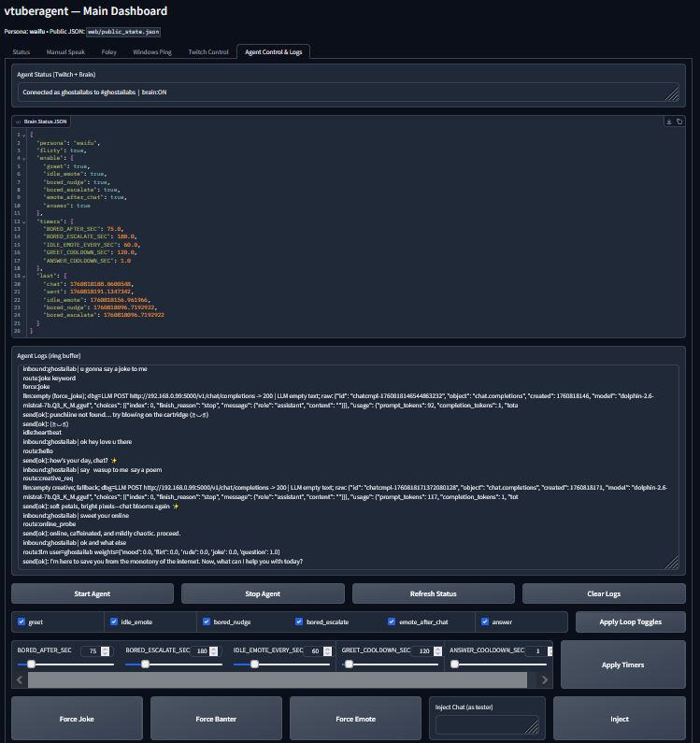The width and height of the screenshot is (700, 743).
Task: Click the reset icon beside IDLE_EMOTE_EVERY_SEC value
Action: point(327,651)
